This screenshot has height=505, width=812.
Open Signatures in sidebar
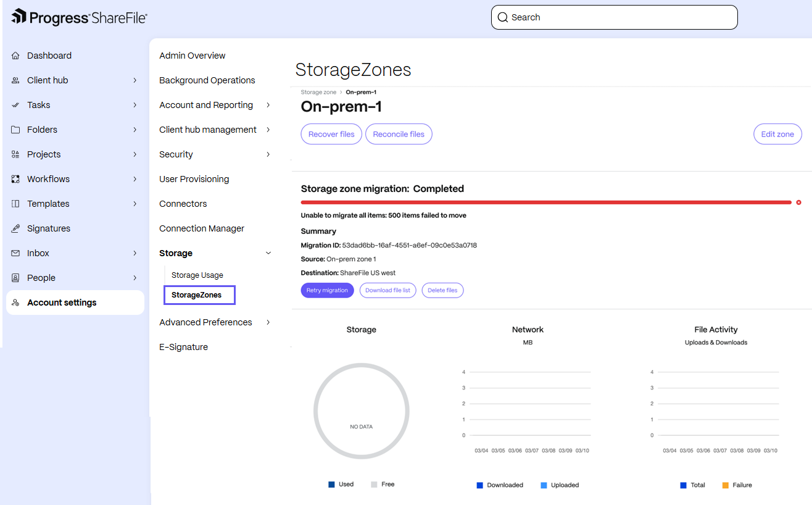tap(49, 228)
